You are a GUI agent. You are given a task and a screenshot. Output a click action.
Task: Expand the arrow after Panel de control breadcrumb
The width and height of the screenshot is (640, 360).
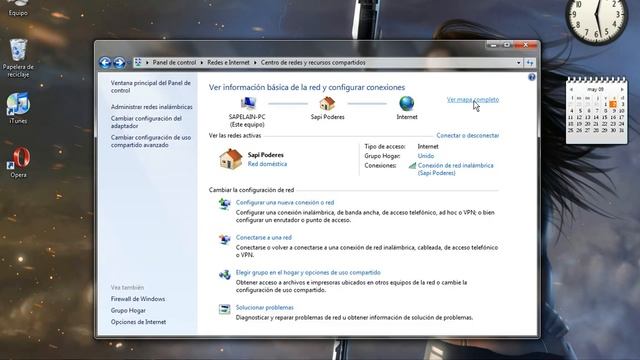click(x=201, y=63)
